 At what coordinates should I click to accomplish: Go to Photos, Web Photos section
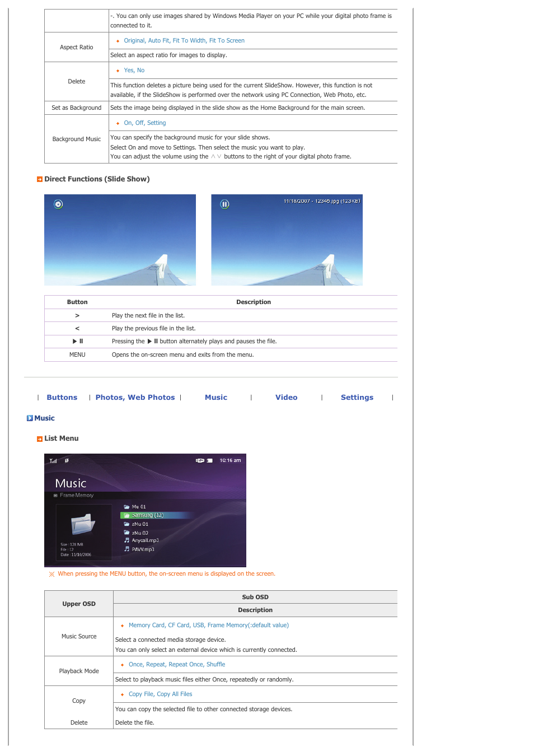[x=135, y=398]
